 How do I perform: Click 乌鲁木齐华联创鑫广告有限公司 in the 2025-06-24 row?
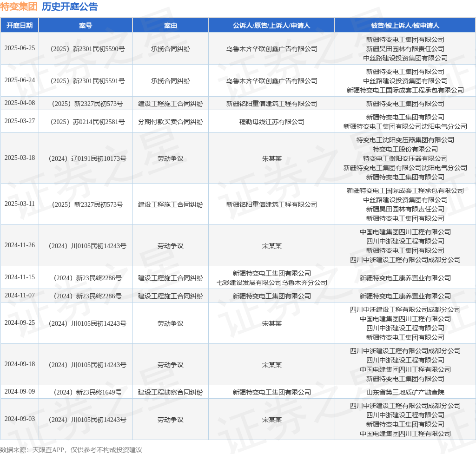coord(271,81)
